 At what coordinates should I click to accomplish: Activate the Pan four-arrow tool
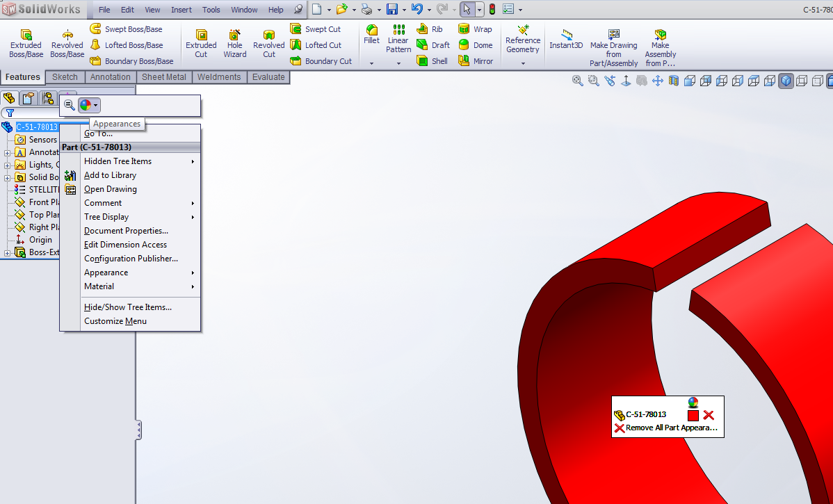(658, 81)
